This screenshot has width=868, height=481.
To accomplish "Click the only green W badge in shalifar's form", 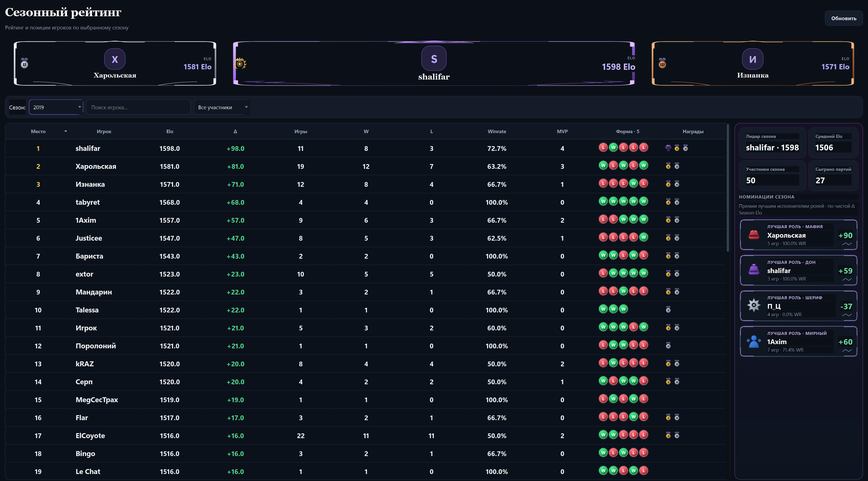I will pos(613,147).
